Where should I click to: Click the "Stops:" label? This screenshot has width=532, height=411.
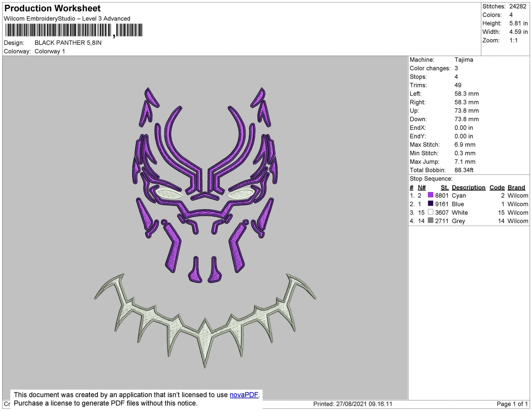418,77
